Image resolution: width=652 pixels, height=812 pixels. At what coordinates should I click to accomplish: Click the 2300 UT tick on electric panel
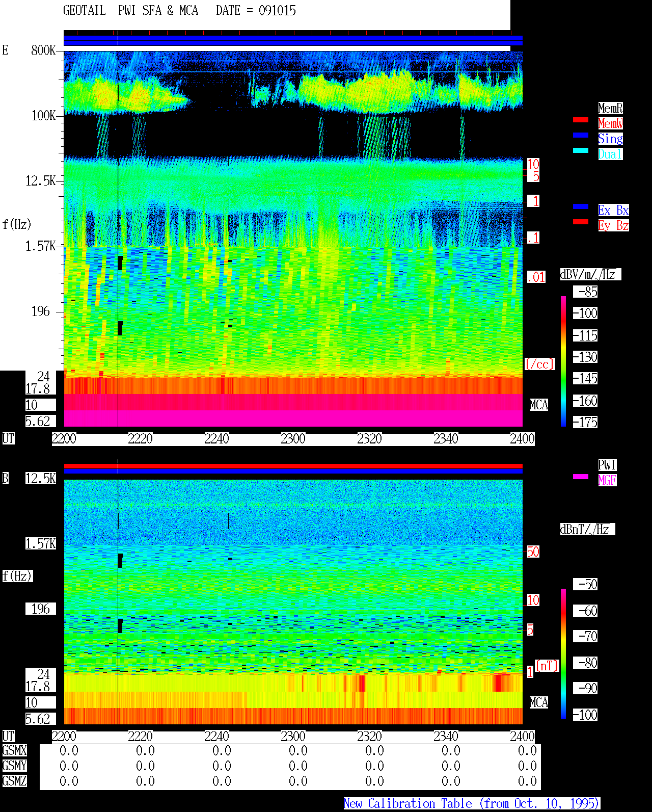coord(293,439)
